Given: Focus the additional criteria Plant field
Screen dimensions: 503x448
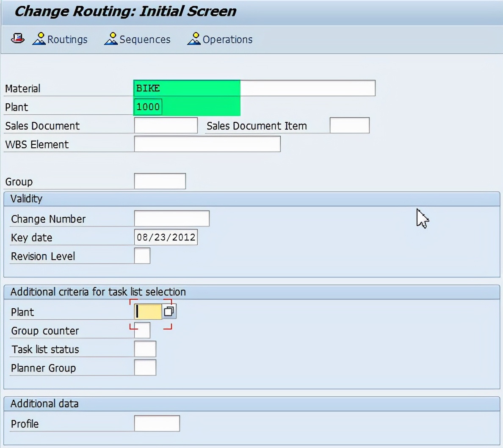Looking at the screenshot, I should pyautogui.click(x=148, y=312).
